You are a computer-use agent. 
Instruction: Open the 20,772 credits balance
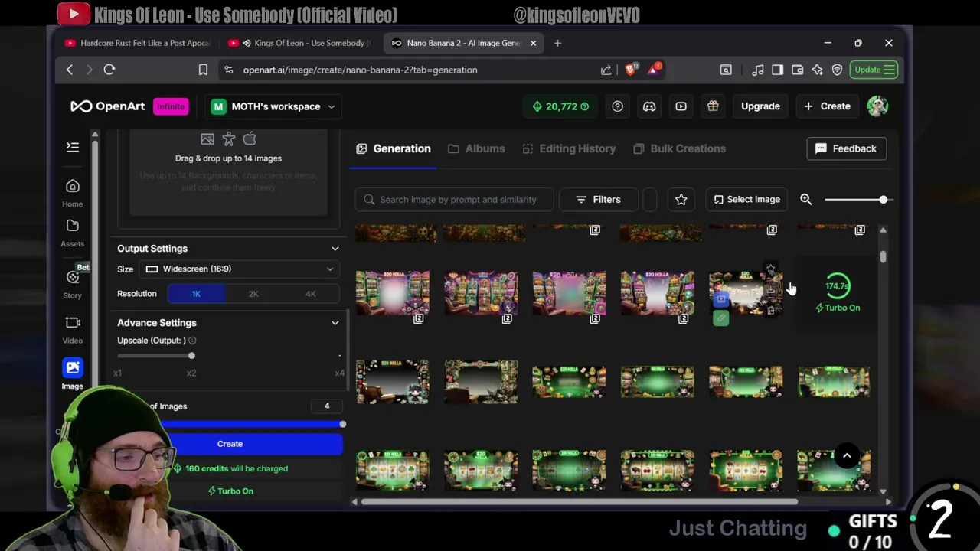560,106
